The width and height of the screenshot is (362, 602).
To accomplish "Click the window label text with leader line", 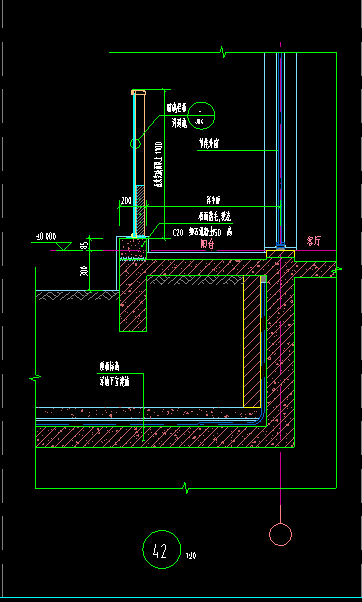I will 209,144.
